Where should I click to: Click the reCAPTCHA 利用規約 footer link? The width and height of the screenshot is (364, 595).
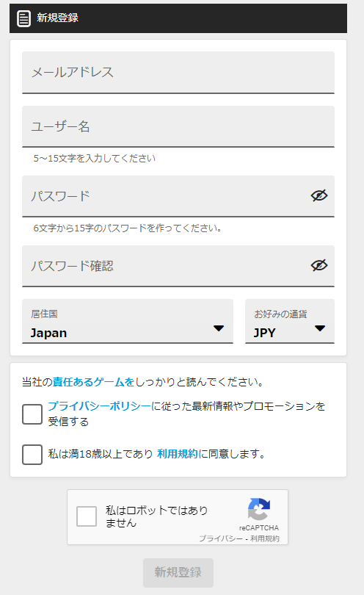(265, 538)
